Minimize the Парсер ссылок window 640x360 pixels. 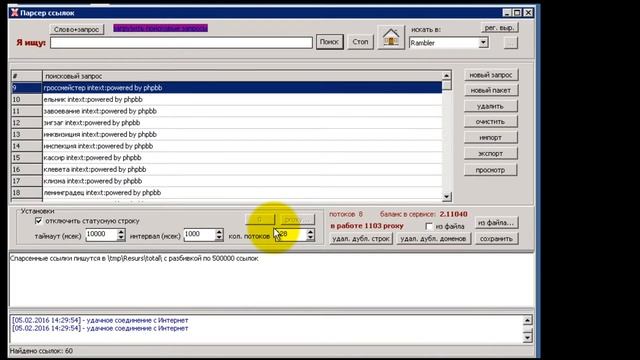click(507, 13)
